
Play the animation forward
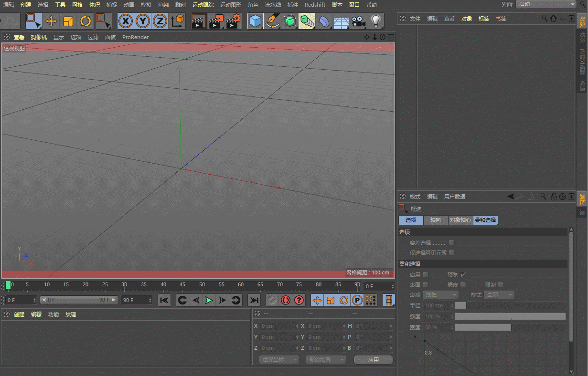pos(209,300)
